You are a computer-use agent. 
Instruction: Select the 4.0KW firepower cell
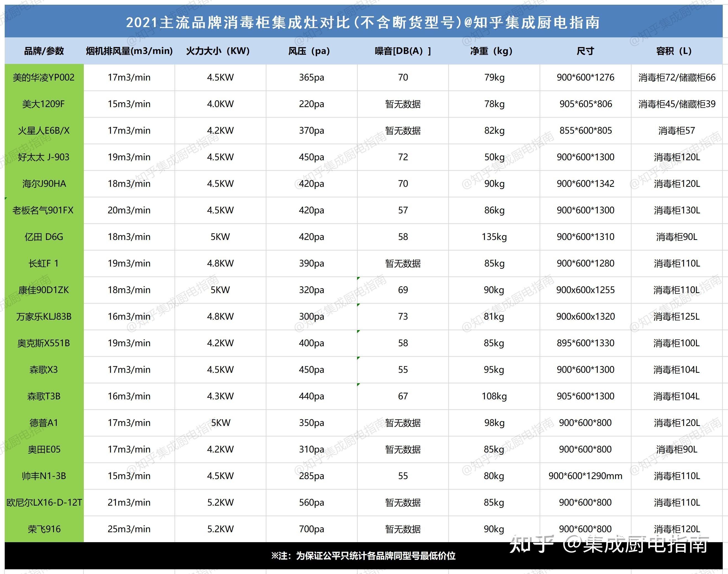point(220,104)
